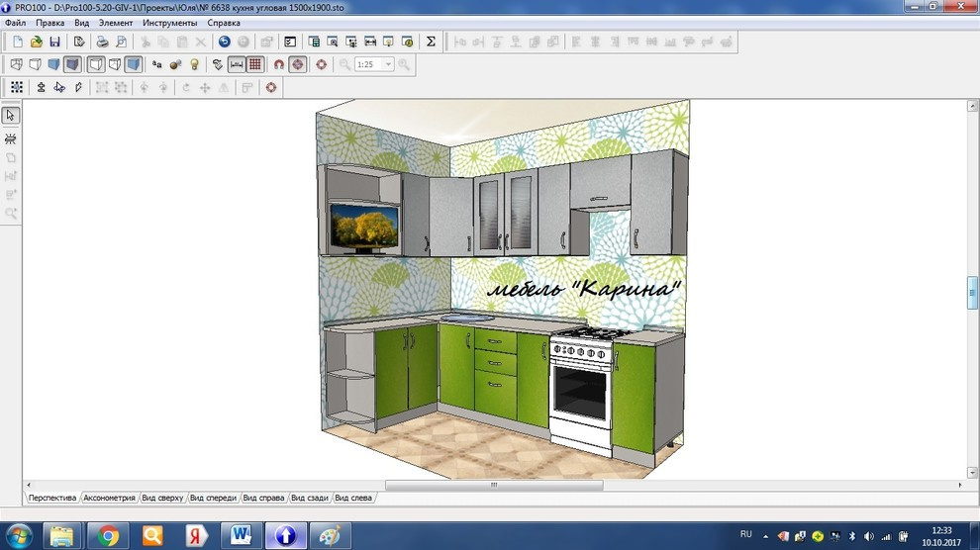This screenshot has width=980, height=550.
Task: Click the Print icon in the toolbar
Action: pos(102,42)
